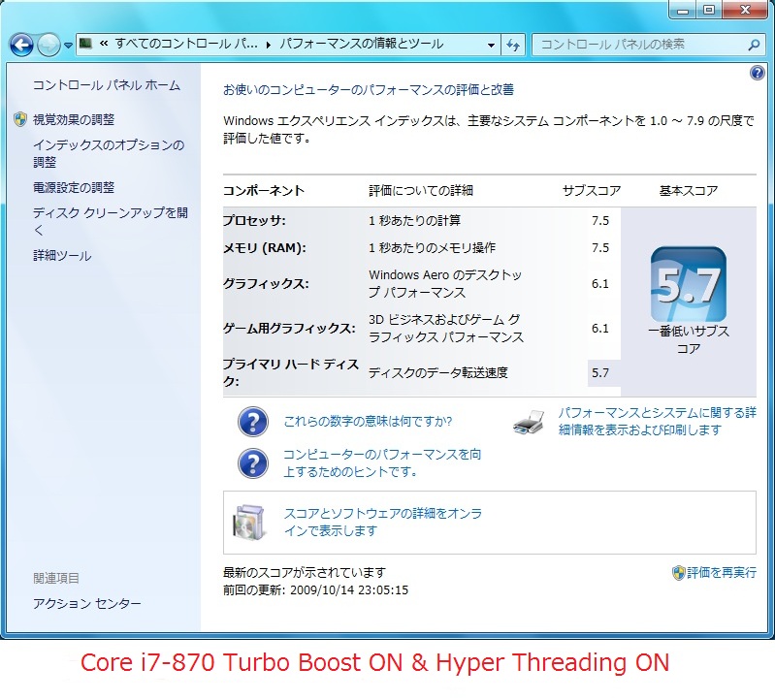Click パフォーマンスの情報とツール breadcrumb

click(x=361, y=44)
